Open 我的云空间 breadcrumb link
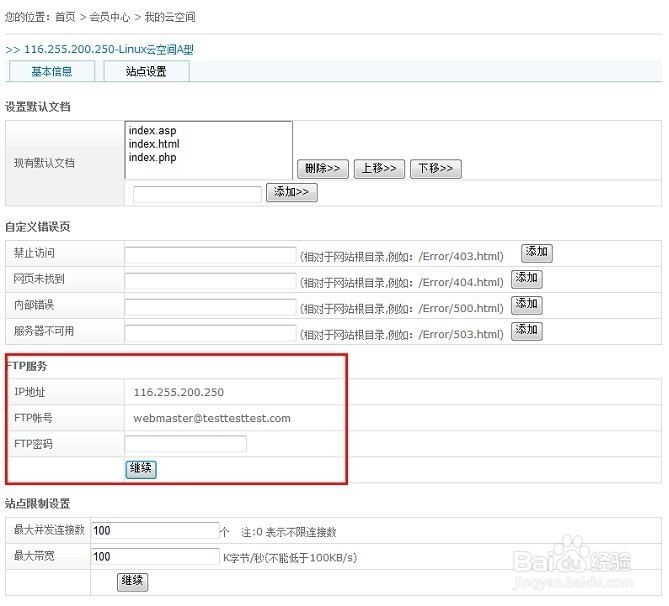This screenshot has width=669, height=606. [x=170, y=17]
